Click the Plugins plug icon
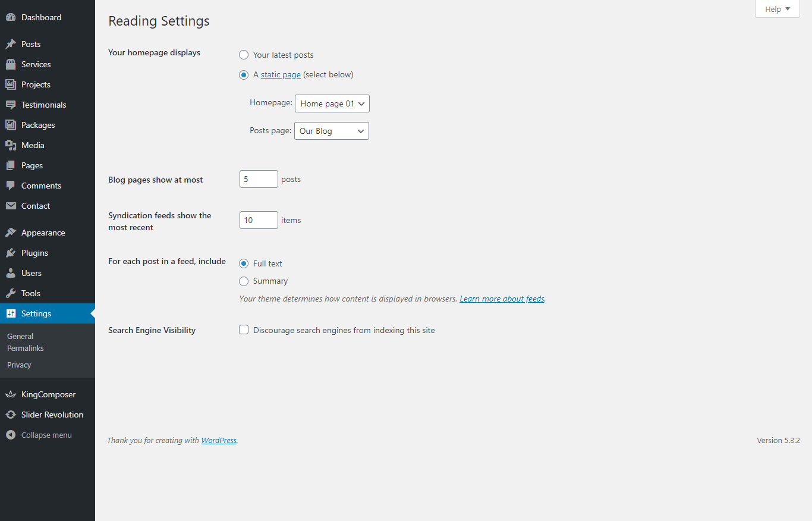 pos(11,253)
